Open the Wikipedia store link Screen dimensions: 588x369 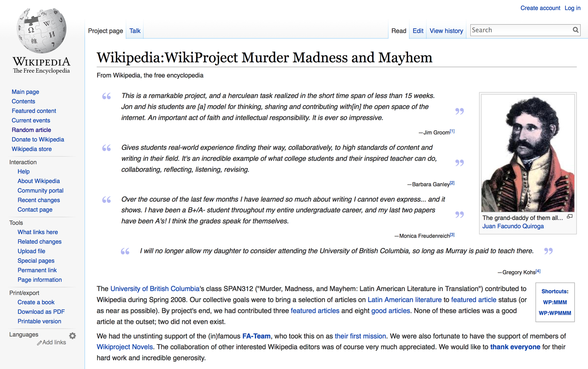[x=32, y=149]
